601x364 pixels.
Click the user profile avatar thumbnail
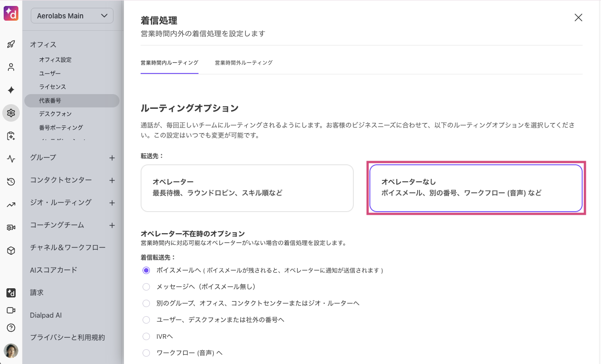[11, 351]
